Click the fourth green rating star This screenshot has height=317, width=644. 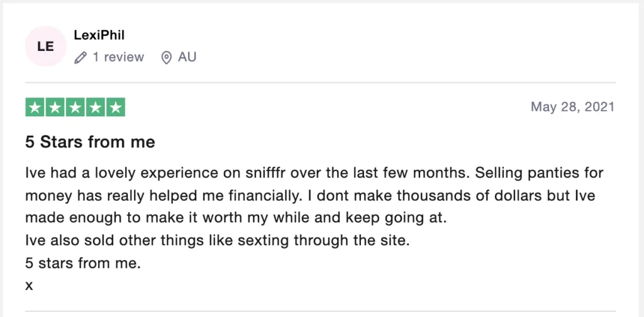[96, 108]
